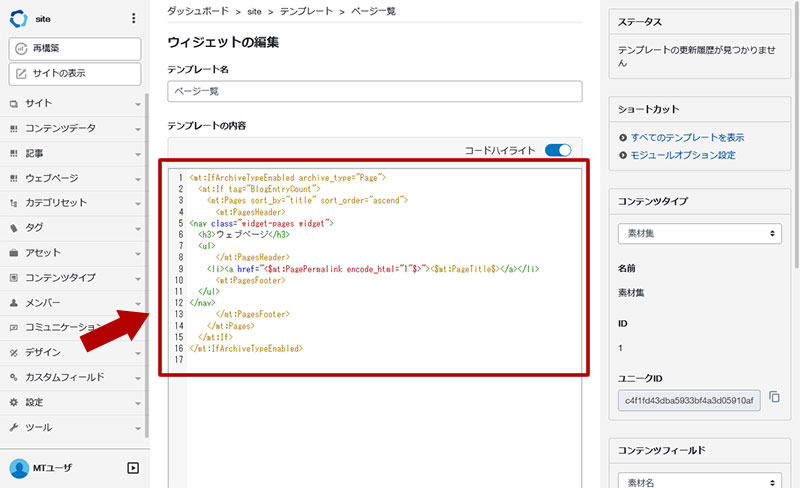Open the 設定 menu item
Image resolution: width=800 pixels, height=488 pixels.
(x=74, y=402)
